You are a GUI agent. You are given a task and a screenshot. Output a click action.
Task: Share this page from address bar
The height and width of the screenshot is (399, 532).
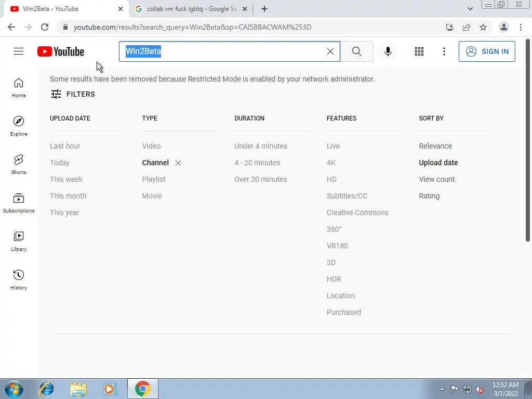(467, 27)
